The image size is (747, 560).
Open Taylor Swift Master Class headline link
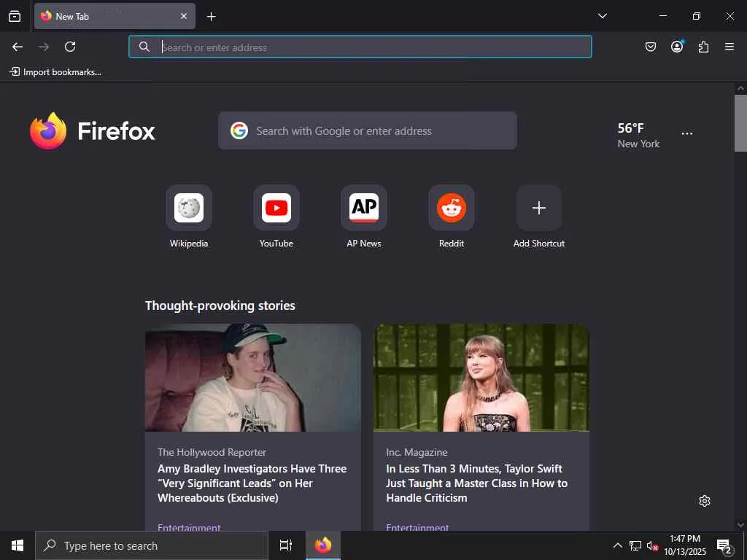point(477,483)
